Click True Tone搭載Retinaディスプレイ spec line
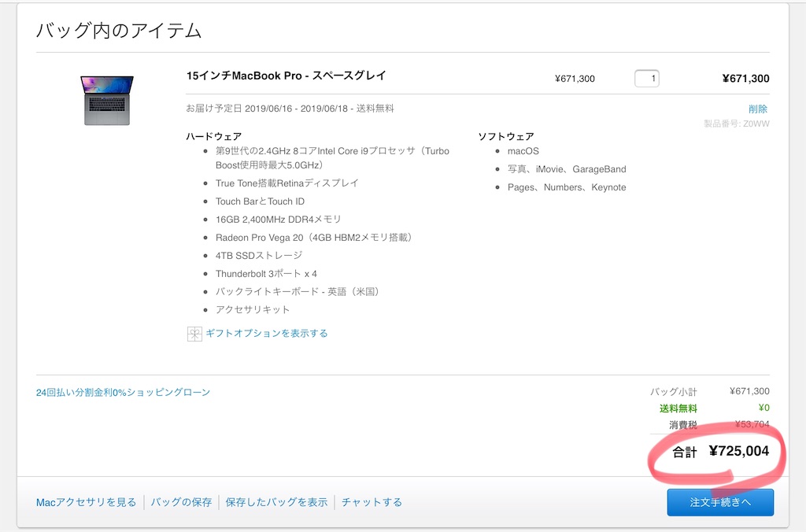This screenshot has width=806, height=532. 287,183
